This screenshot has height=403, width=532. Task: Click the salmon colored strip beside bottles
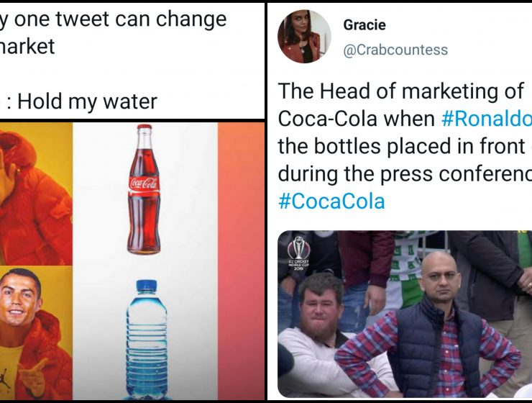[x=241, y=261]
